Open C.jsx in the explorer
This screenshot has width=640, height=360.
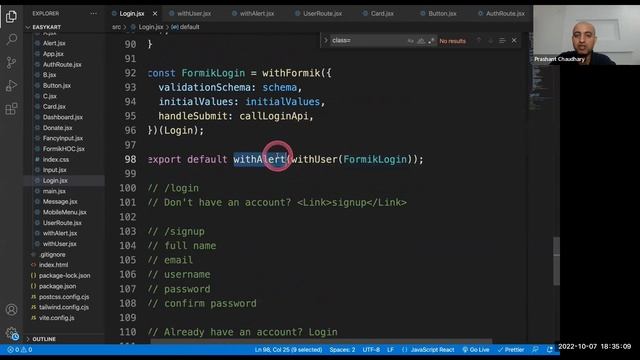(49, 96)
